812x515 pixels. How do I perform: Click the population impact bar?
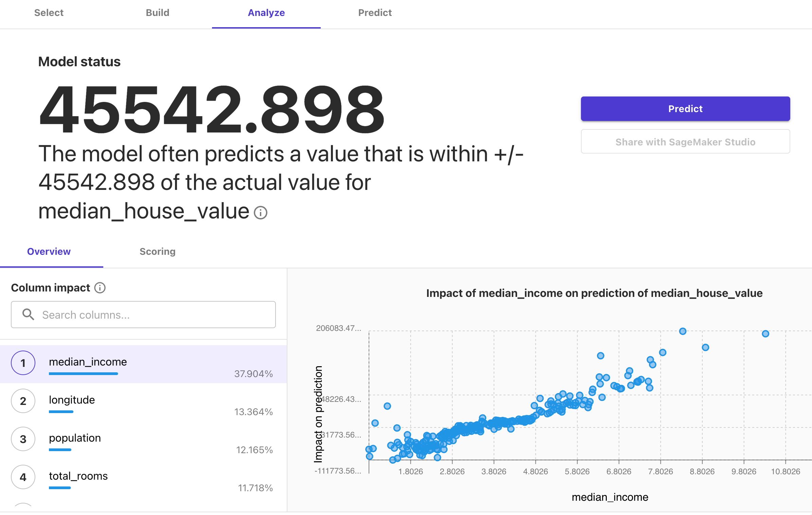point(60,450)
